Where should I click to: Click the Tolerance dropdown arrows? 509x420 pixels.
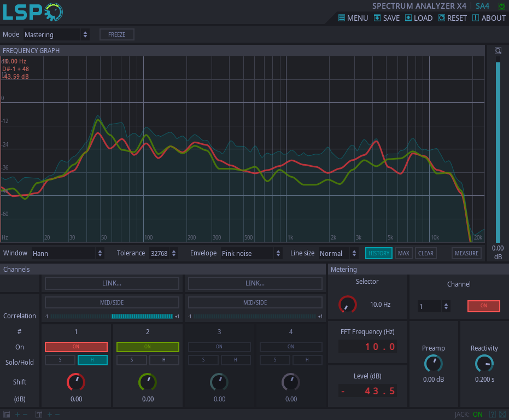(x=174, y=253)
